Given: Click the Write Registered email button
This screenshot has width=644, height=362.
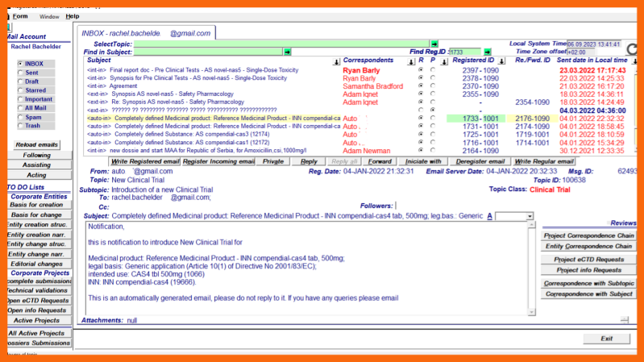Looking at the screenshot, I should 145,161.
